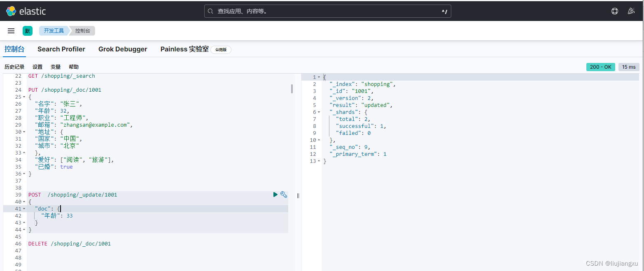Open the default space avatar
This screenshot has height=271, width=644.
(x=28, y=31)
